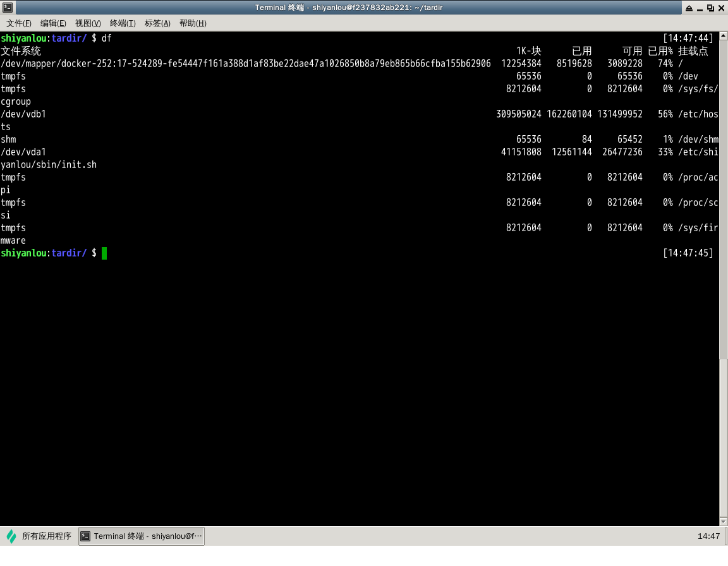The height and width of the screenshot is (566, 728).
Task: Click the 14:47 panel clock
Action: [x=708, y=536]
